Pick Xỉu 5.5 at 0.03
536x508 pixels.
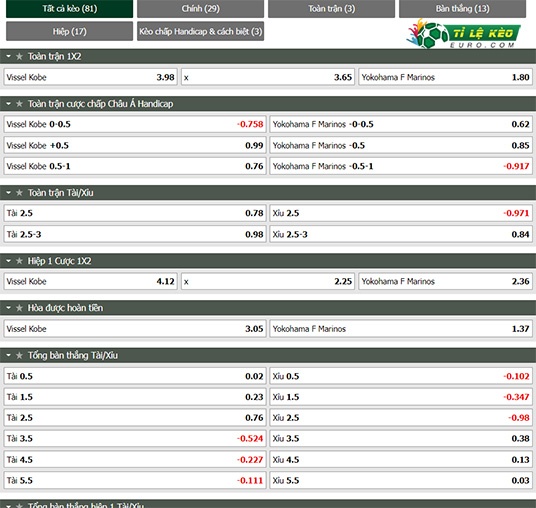tap(401, 480)
